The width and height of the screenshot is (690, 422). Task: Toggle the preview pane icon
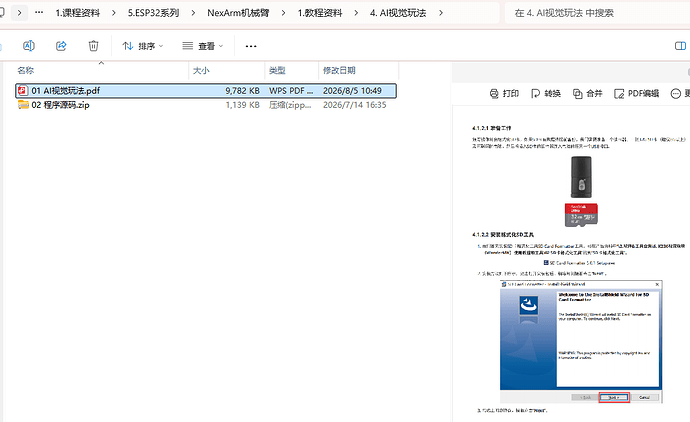(x=680, y=46)
